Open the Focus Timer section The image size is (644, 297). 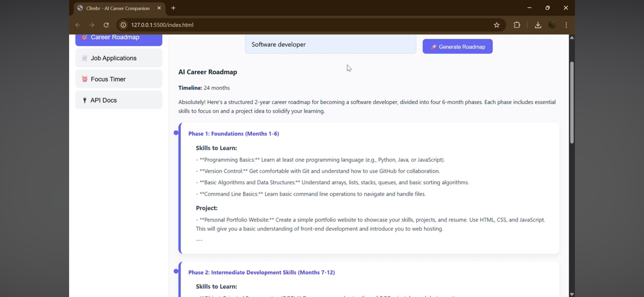[x=119, y=79]
